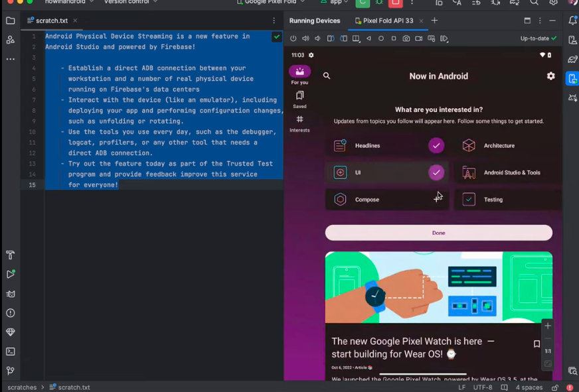Viewport: 579px width, 392px height.
Task: Open IDE settings gear in top bar
Action: [x=553, y=2]
